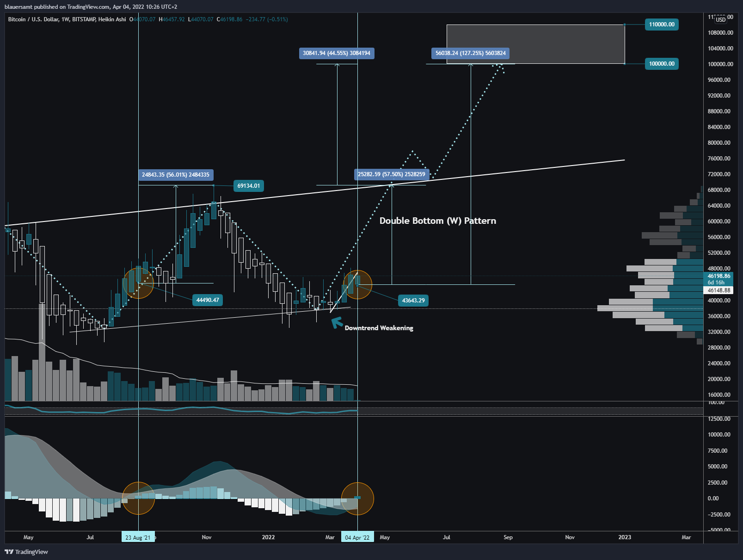Click the orange circle on MACD at August 2021
Screen dimensions: 743x560
(138, 498)
